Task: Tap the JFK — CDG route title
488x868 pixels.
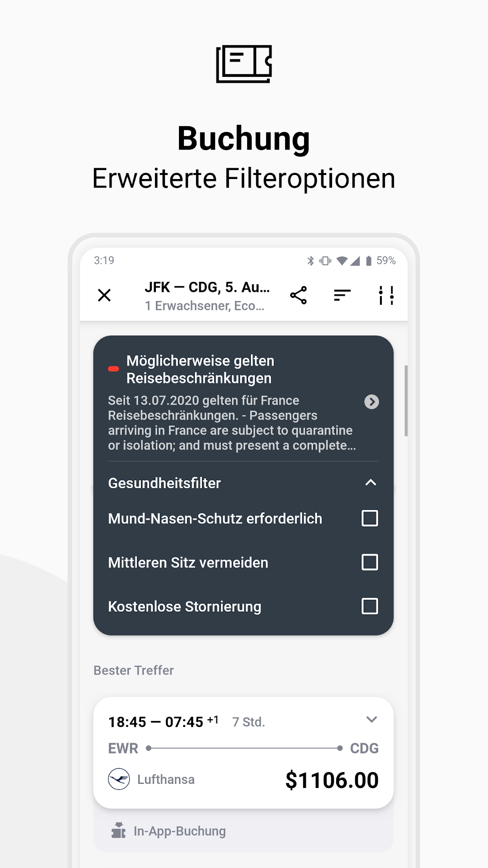Action: [x=207, y=287]
